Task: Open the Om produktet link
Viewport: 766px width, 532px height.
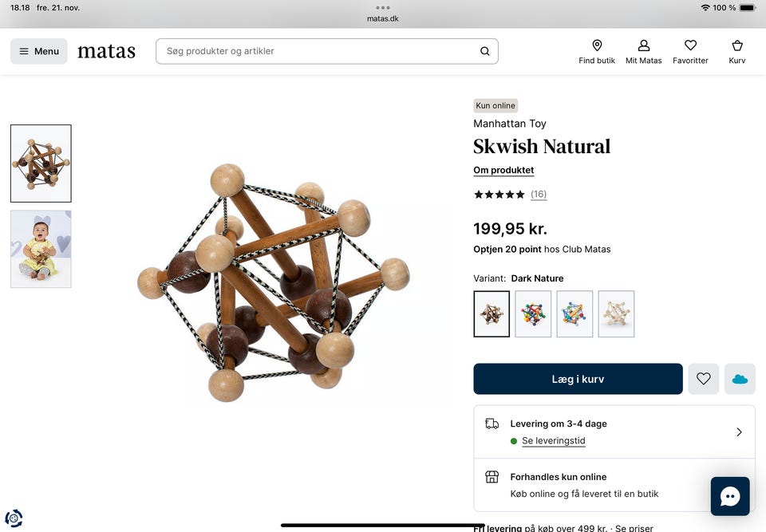Action: click(503, 170)
